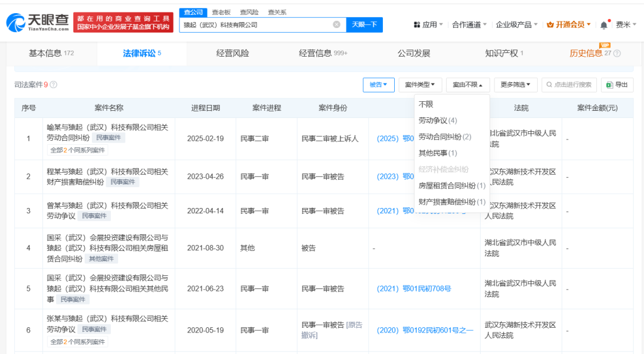Click the 点击进行搜索 case search field
The image size is (644, 354).
569,85
